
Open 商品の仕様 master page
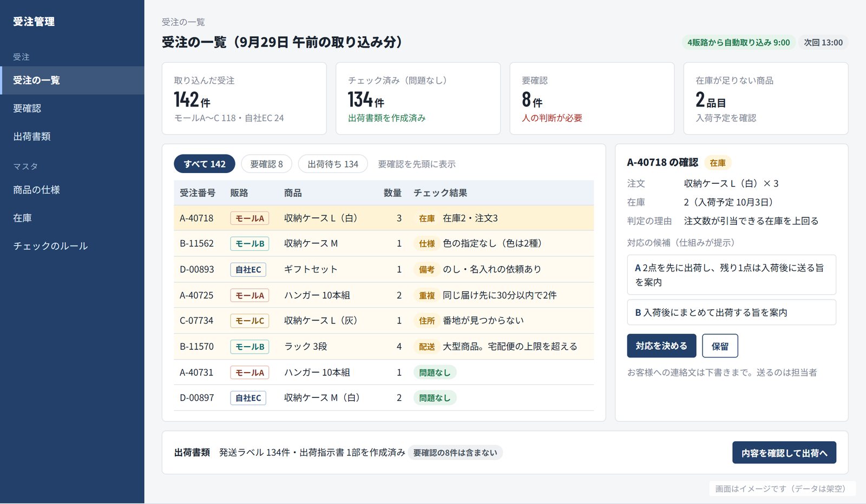click(72, 190)
